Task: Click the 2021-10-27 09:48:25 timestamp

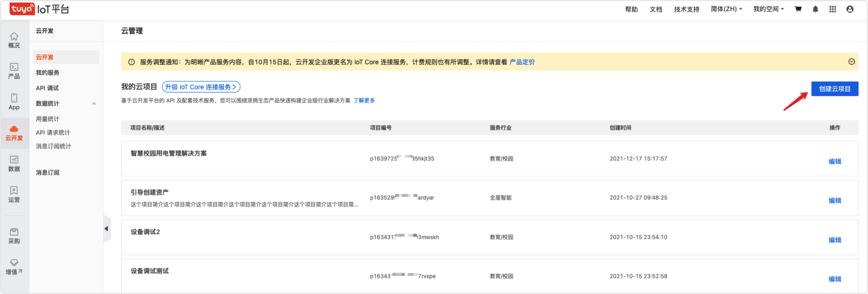Action: [638, 198]
